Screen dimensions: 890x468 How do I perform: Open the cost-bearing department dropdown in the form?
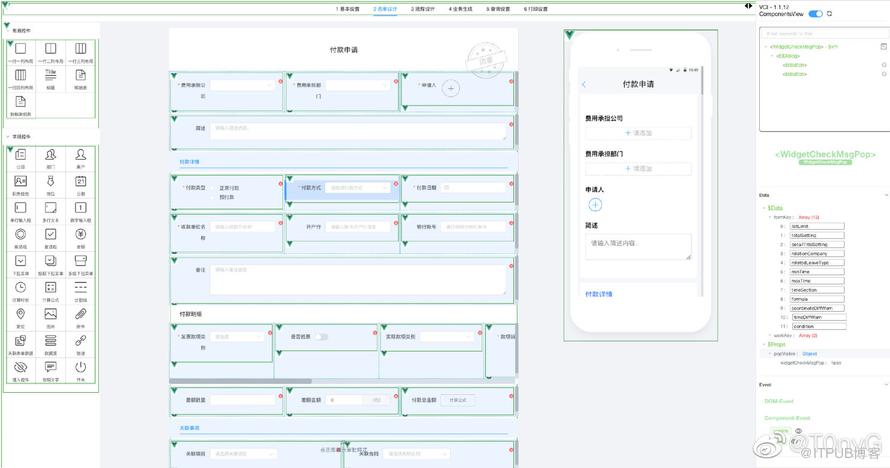click(358, 85)
